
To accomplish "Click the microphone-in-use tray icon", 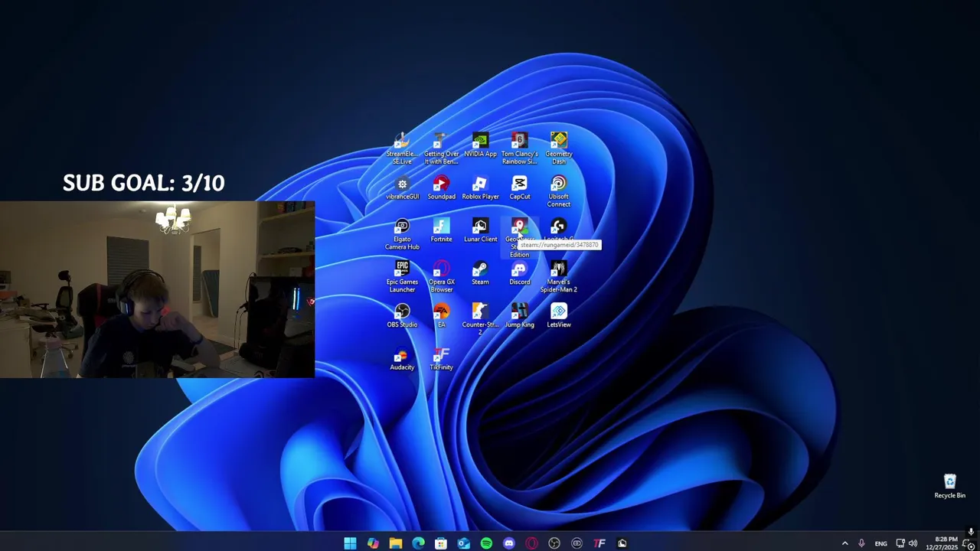I will (861, 543).
